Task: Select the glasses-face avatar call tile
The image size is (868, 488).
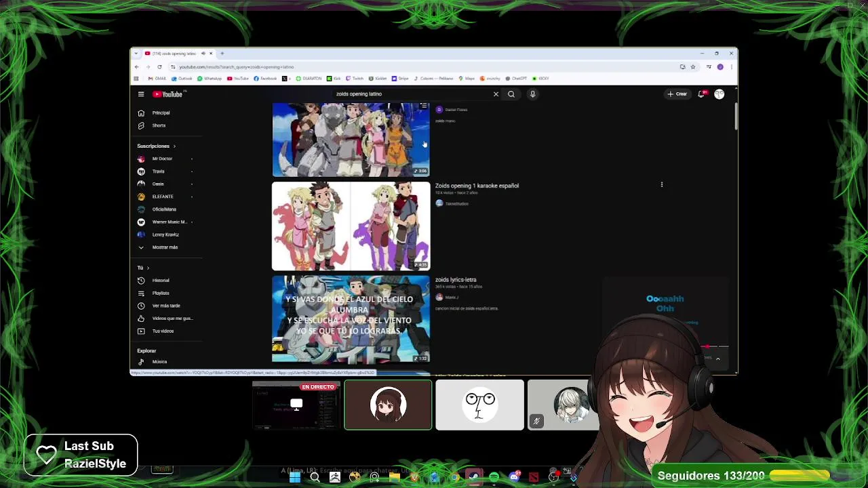Action: coord(479,405)
